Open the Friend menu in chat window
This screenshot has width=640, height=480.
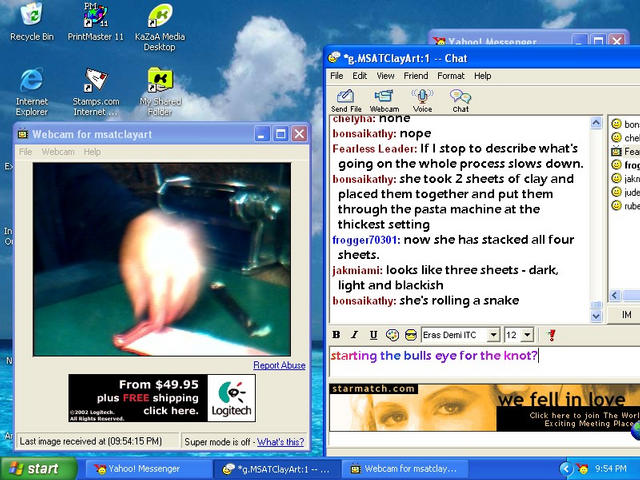tap(416, 76)
